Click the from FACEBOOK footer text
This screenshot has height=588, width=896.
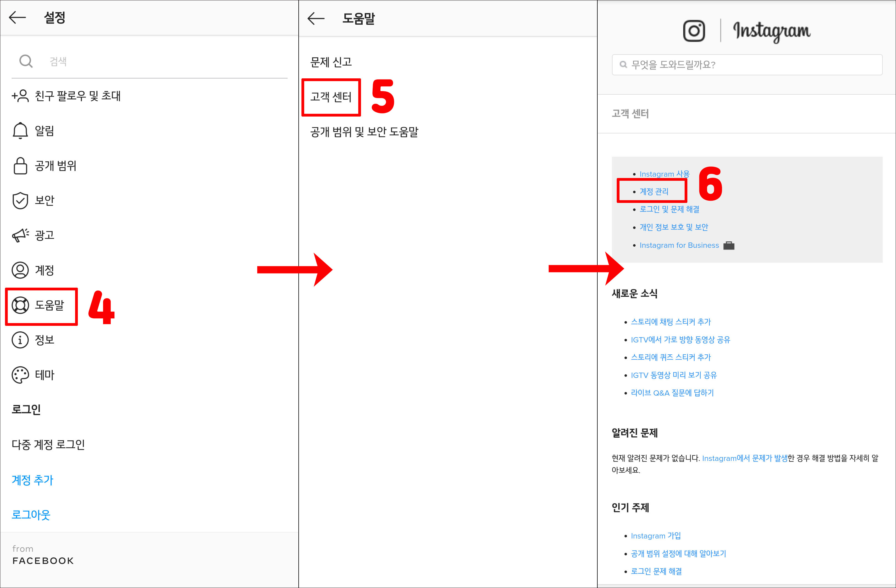[43, 555]
